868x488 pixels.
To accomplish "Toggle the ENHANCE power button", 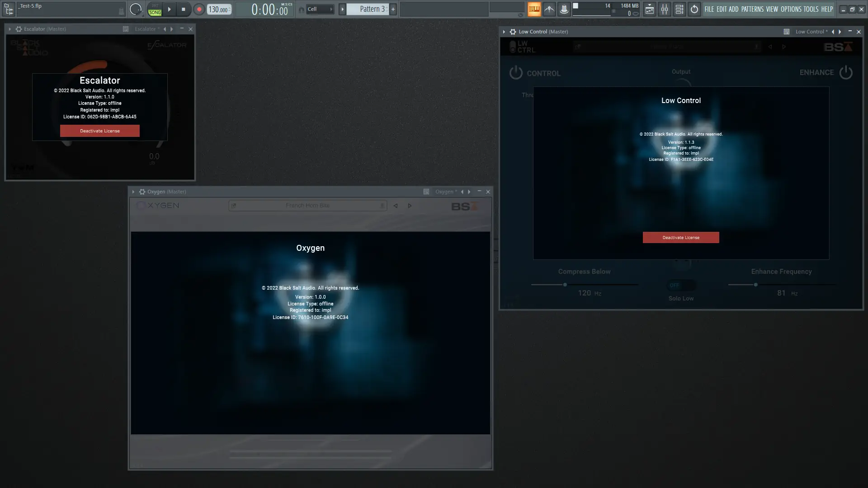I will [x=845, y=72].
